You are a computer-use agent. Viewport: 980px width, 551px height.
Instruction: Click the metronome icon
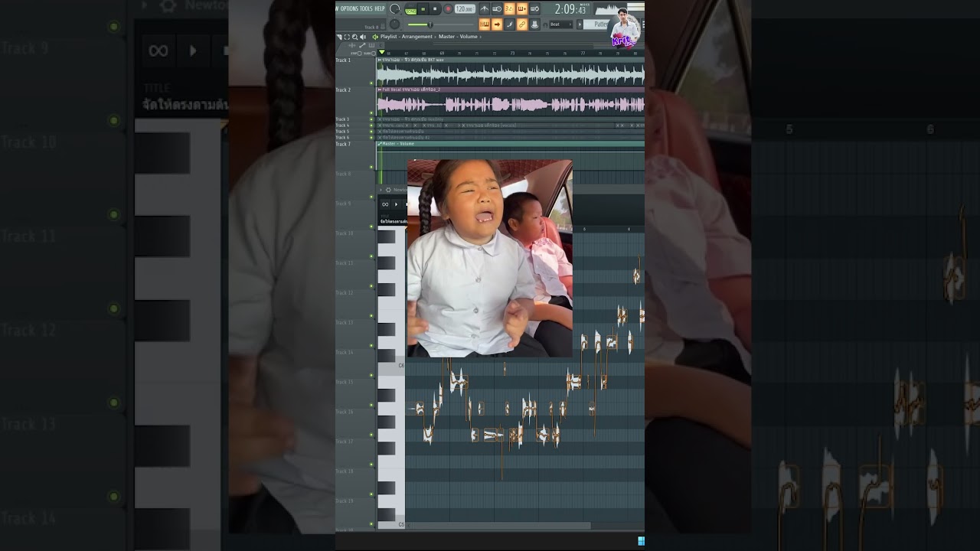(x=485, y=9)
